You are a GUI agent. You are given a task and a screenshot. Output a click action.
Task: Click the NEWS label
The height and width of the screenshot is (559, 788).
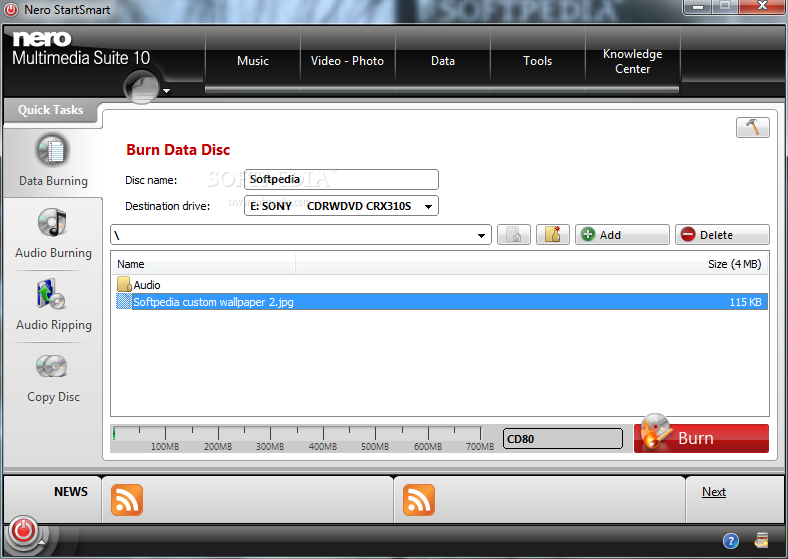(71, 492)
